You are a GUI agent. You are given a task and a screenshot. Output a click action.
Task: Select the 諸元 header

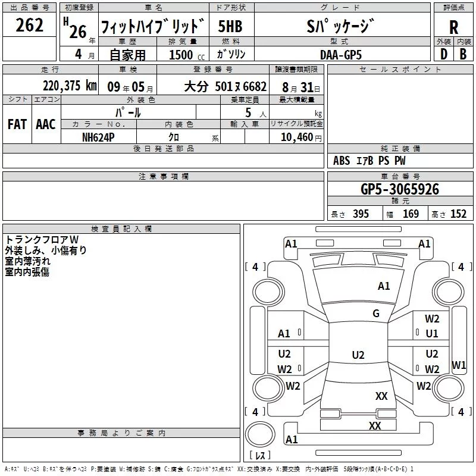(400, 201)
